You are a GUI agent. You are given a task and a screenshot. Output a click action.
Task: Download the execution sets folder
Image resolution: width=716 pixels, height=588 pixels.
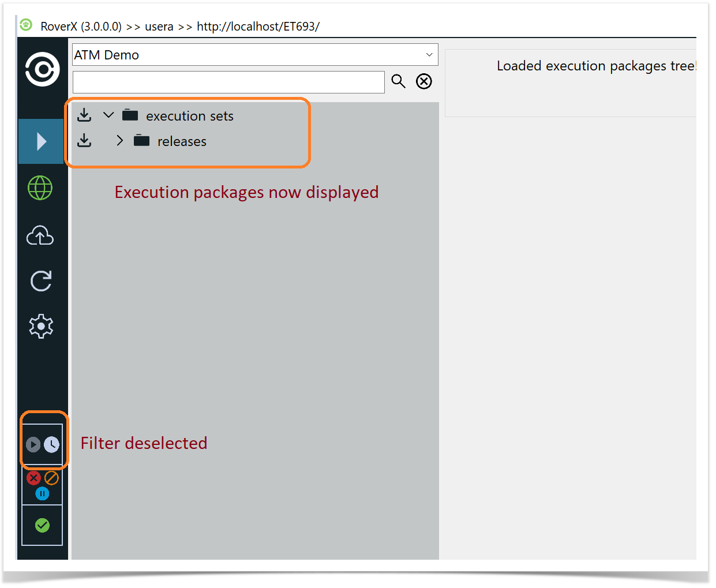click(x=84, y=115)
